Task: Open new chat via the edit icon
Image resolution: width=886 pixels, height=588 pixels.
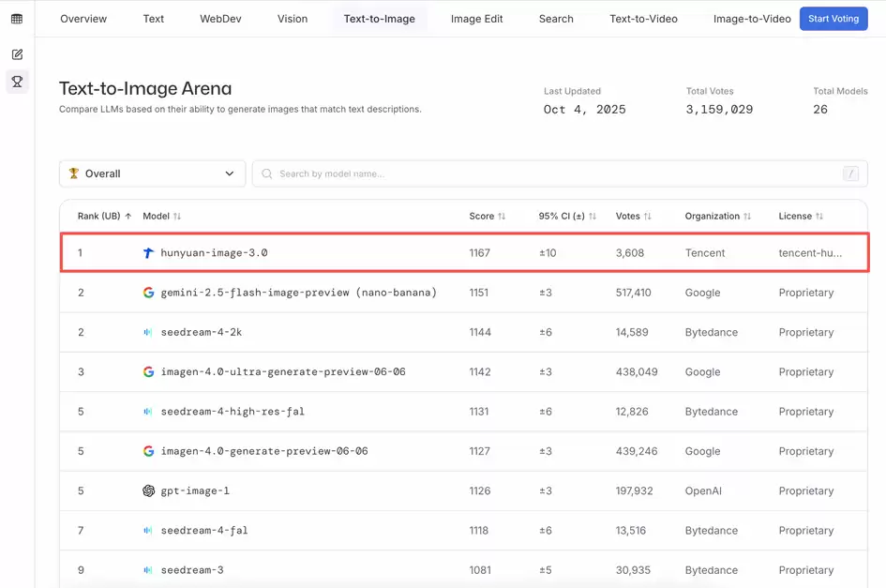Action: [17, 54]
